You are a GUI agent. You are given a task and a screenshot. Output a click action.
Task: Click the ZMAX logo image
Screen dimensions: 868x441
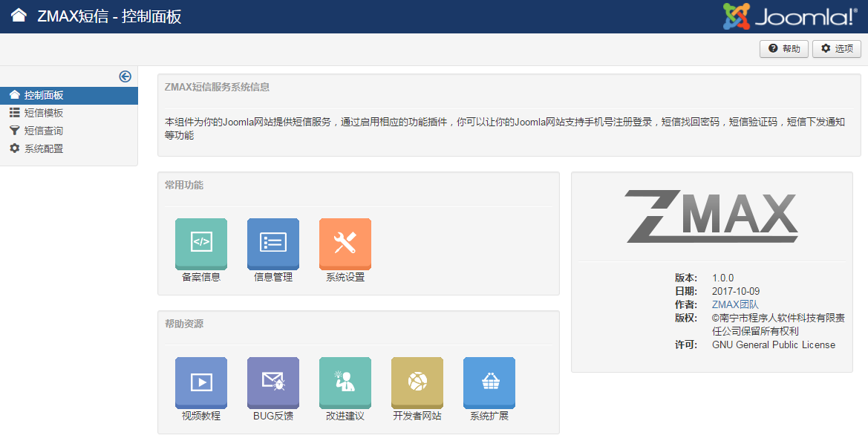[x=711, y=216]
